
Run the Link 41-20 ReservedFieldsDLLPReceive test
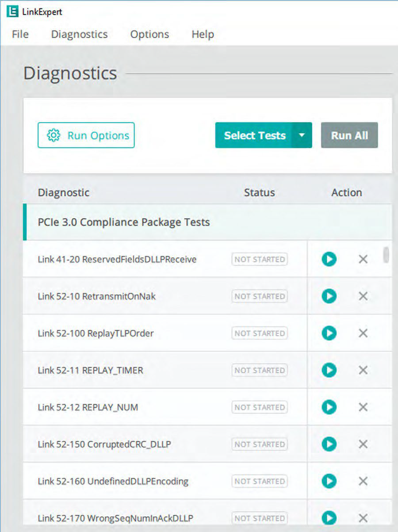coord(329,259)
